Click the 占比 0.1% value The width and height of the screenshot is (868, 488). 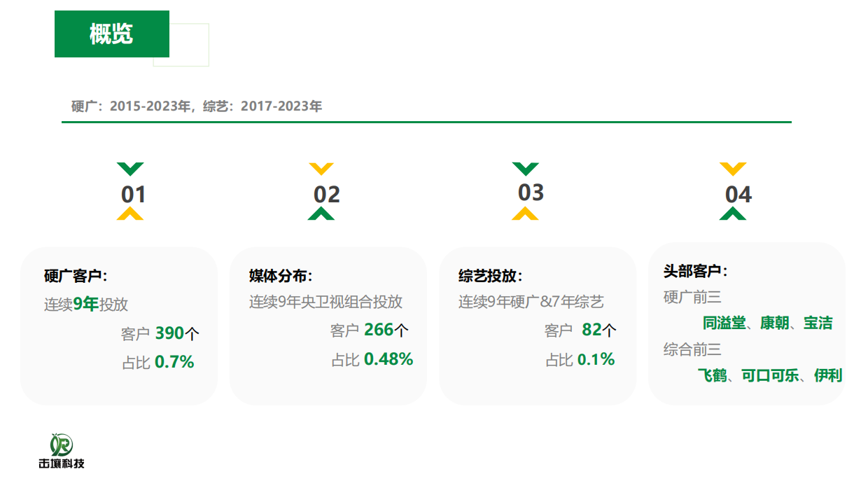580,360
